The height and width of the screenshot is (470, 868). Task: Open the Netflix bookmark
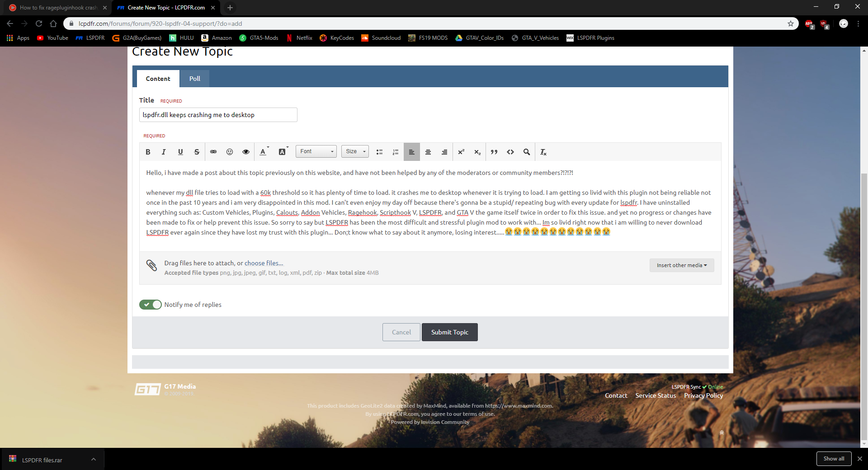point(299,38)
